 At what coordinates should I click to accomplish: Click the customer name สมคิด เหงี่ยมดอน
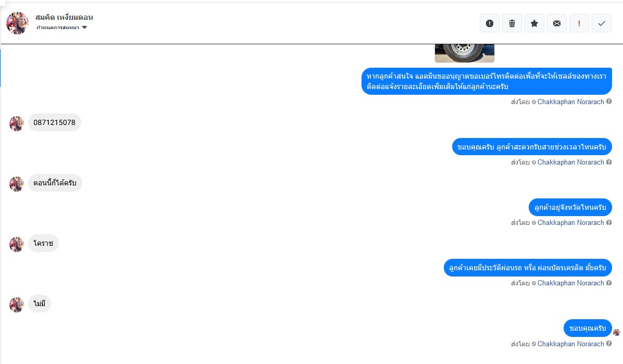click(x=64, y=17)
